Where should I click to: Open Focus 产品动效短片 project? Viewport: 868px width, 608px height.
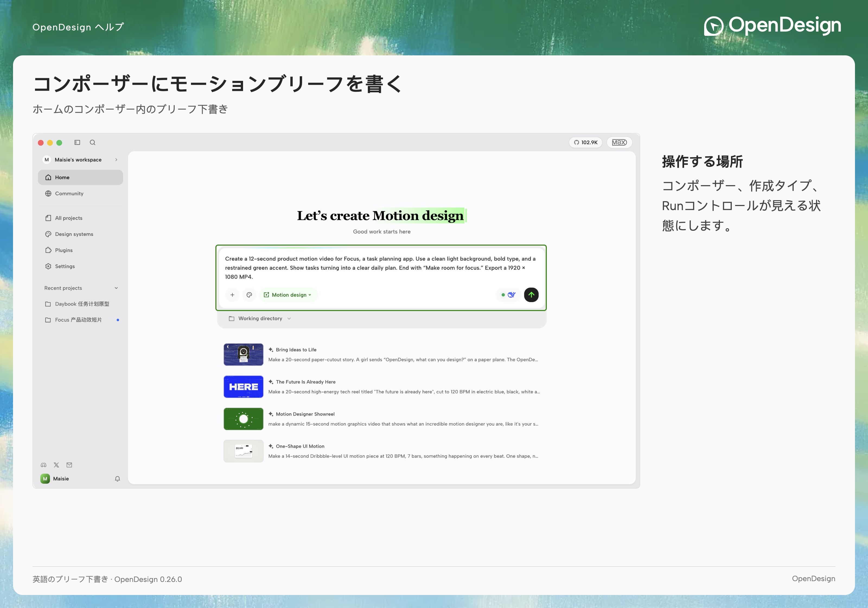(81, 320)
